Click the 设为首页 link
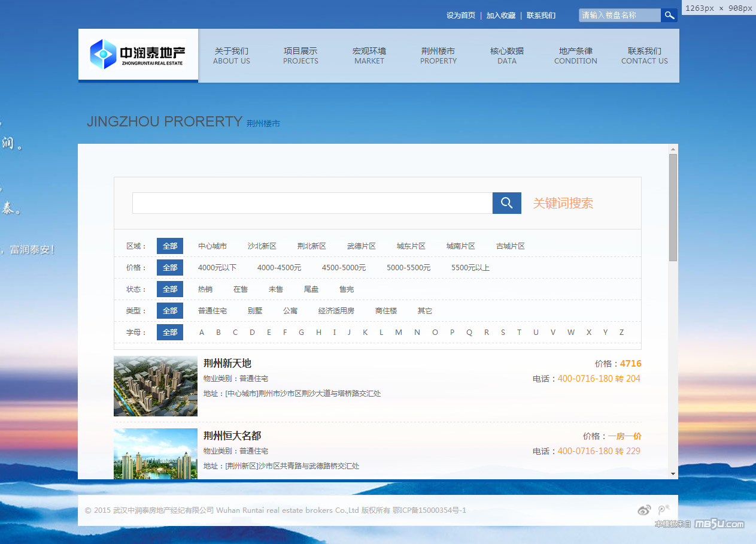 coord(461,16)
